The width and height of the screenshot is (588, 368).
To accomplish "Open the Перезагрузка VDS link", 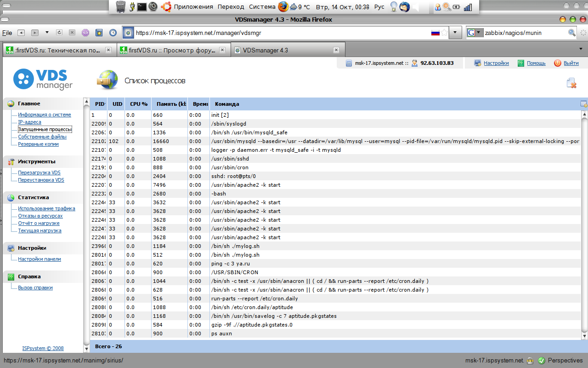I will 39,172.
